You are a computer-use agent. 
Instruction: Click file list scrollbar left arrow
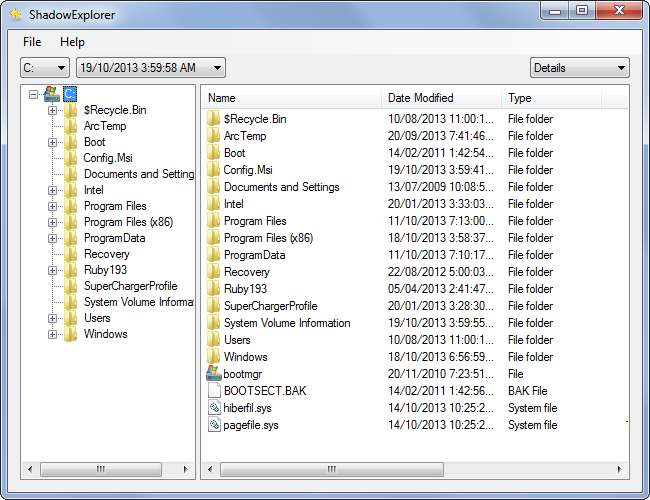tap(210, 469)
